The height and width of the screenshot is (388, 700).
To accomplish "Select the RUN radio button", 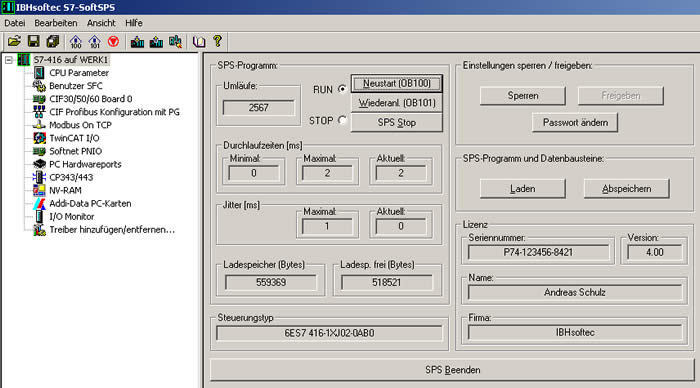I will click(342, 89).
